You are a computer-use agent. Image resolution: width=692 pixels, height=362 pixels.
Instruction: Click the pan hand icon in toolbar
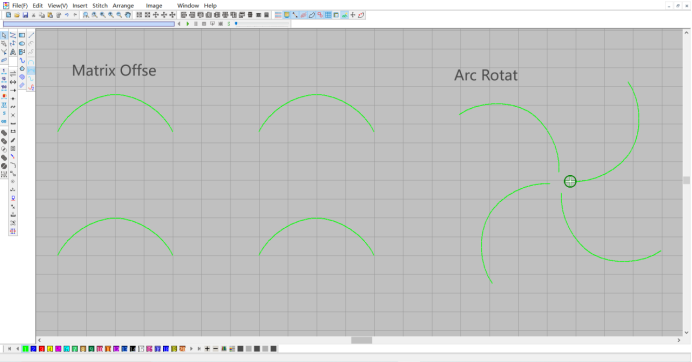click(128, 15)
